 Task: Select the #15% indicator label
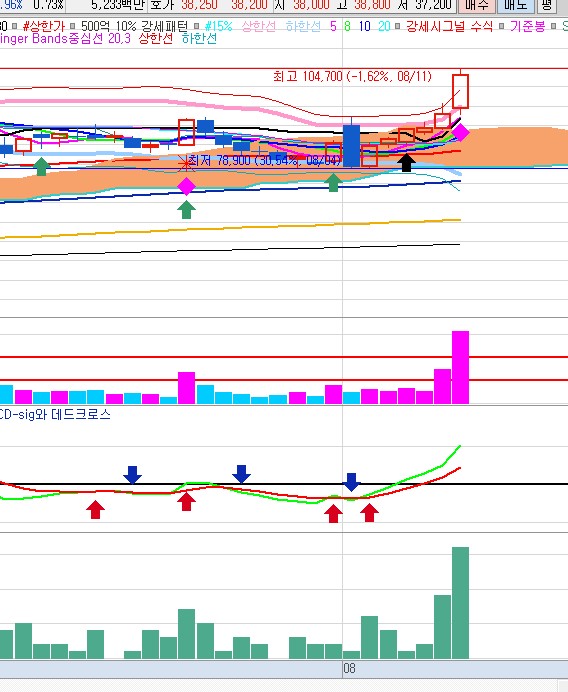(x=218, y=26)
